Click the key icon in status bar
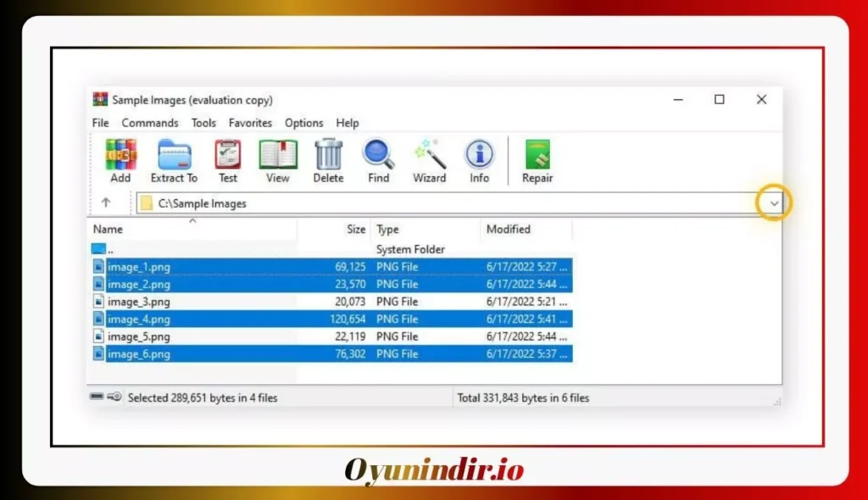Screen dimensions: 868x500 [x=114, y=397]
